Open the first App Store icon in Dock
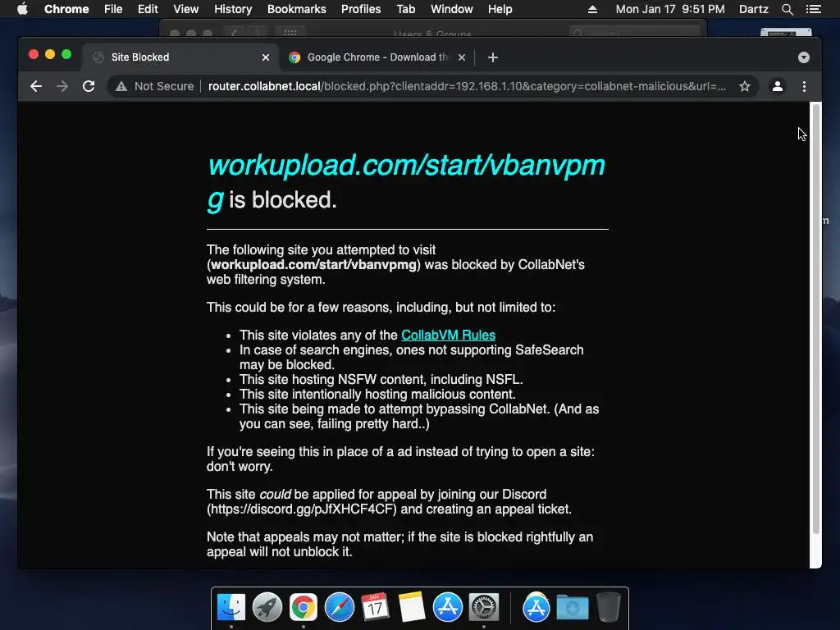Image resolution: width=840 pixels, height=630 pixels. pyautogui.click(x=448, y=608)
